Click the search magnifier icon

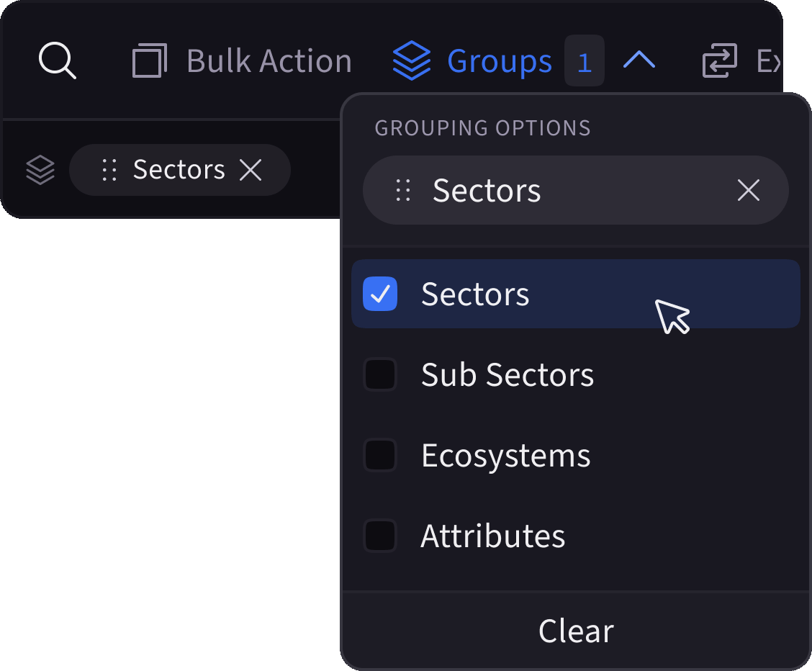coord(58,60)
